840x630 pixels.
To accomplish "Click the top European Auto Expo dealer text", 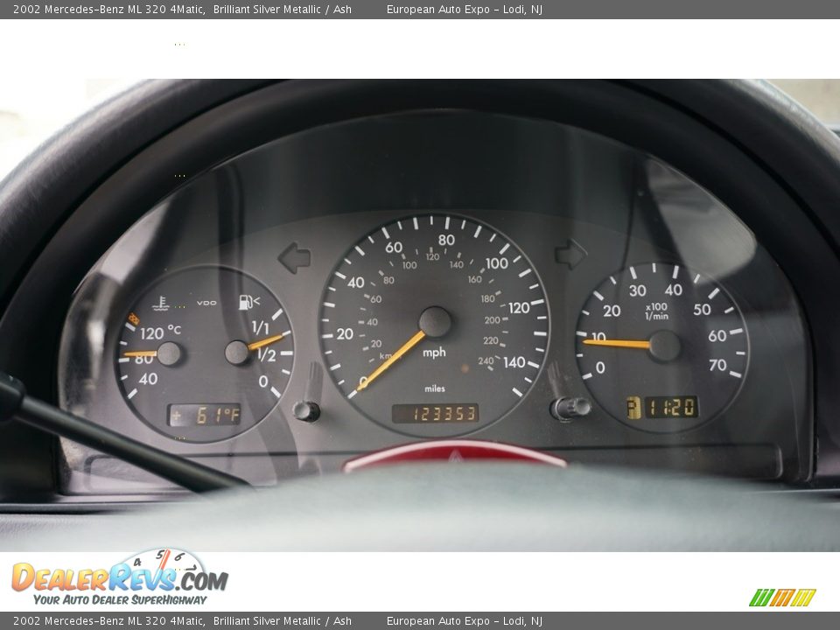I will [464, 10].
